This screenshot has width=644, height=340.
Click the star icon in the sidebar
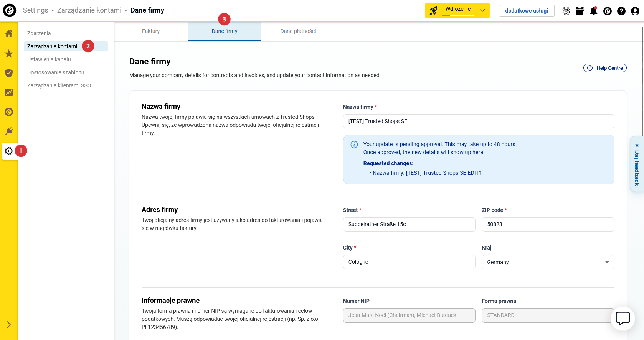[x=9, y=54]
